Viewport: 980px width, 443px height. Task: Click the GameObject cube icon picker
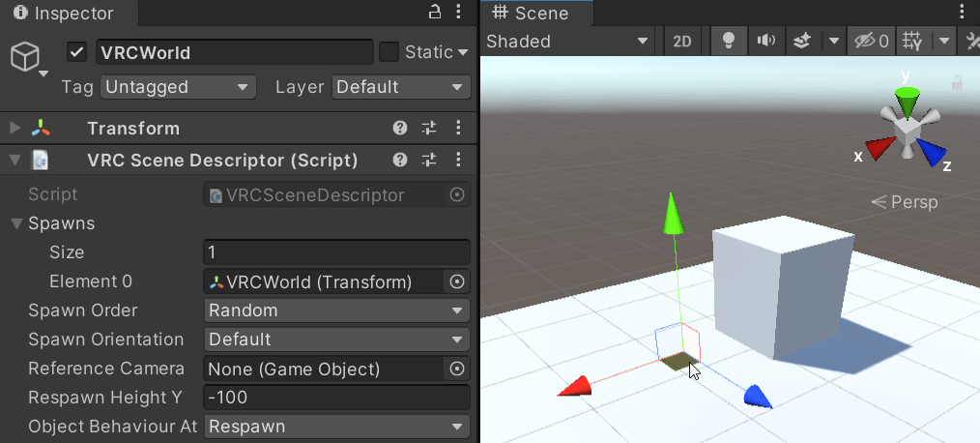click(x=26, y=58)
